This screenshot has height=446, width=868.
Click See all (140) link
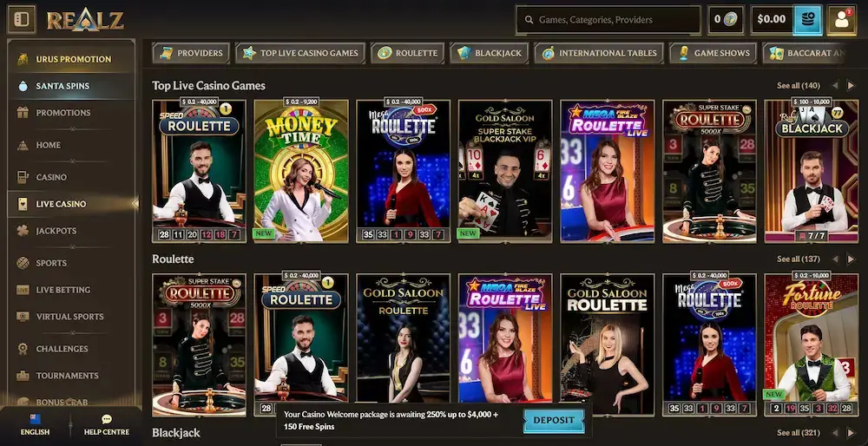tap(799, 86)
